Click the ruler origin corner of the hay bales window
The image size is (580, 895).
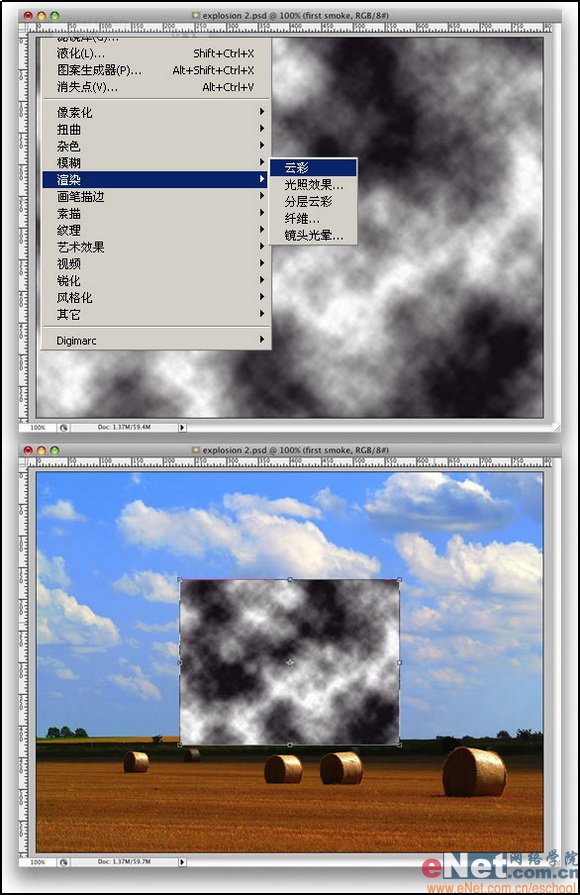(x=23, y=462)
